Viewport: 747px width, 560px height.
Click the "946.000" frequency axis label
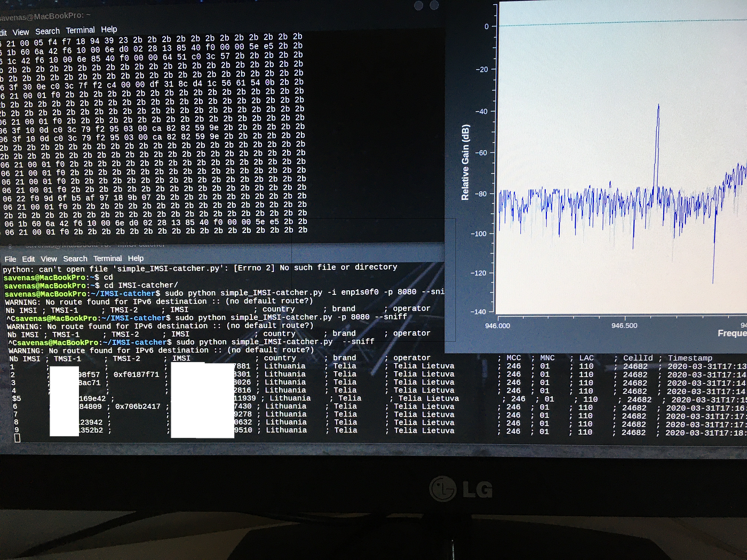point(497,326)
